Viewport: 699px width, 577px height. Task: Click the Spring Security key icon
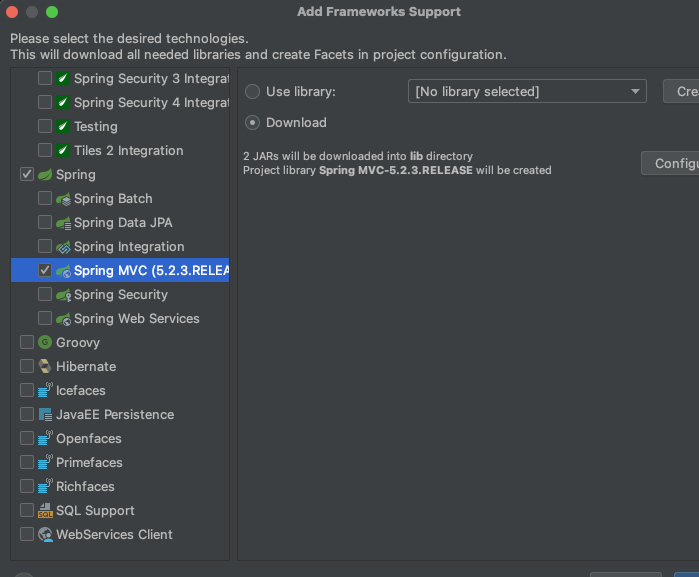pos(63,295)
